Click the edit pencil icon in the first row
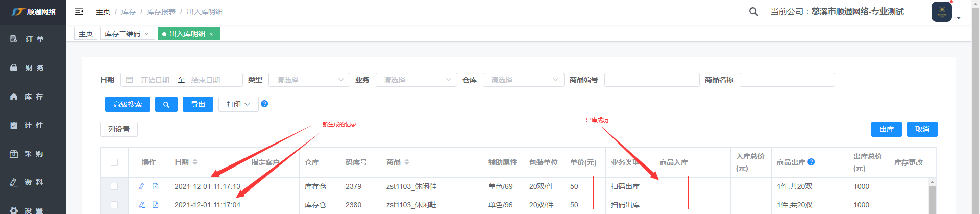This screenshot has width=980, height=214. click(x=142, y=186)
